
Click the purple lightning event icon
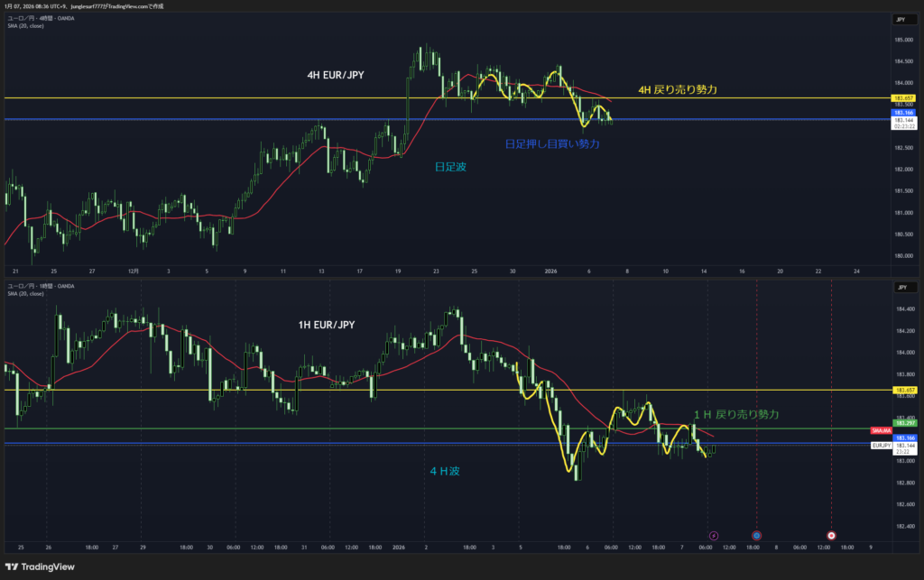(x=714, y=535)
